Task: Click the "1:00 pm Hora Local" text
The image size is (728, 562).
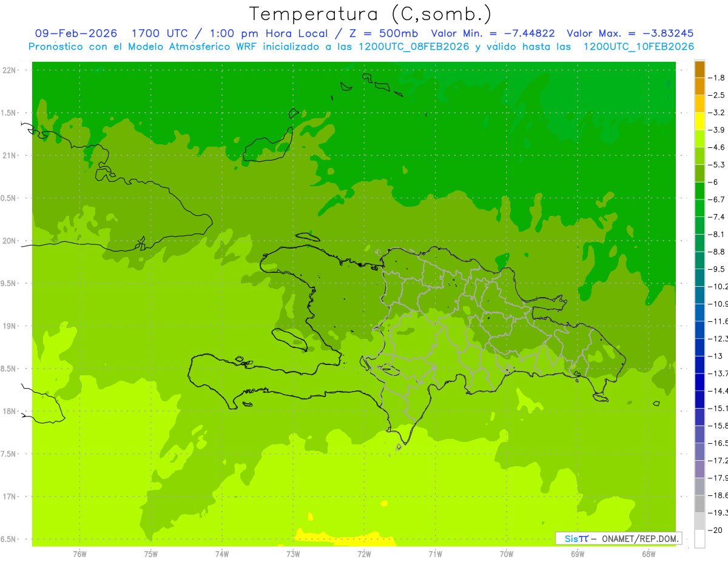Action: point(269,33)
